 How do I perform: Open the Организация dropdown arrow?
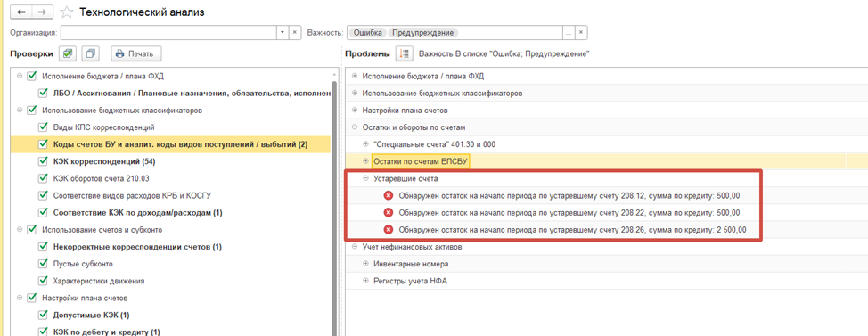pos(283,33)
